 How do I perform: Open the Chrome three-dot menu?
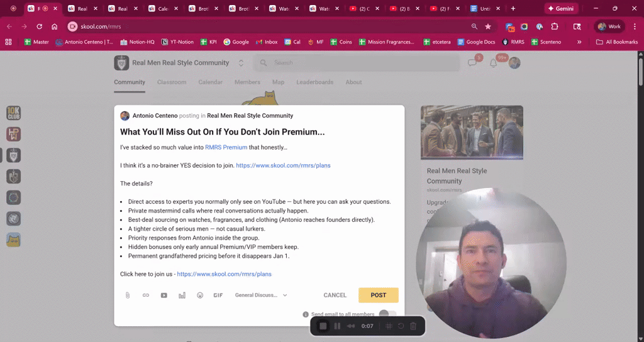coord(635,26)
